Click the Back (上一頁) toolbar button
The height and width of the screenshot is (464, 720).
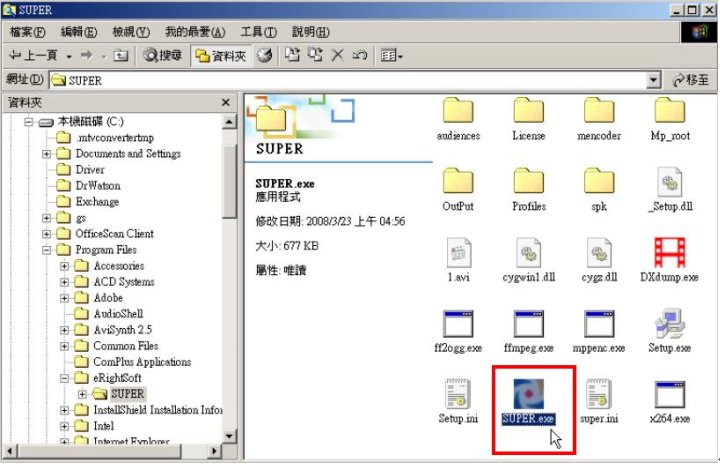point(33,56)
